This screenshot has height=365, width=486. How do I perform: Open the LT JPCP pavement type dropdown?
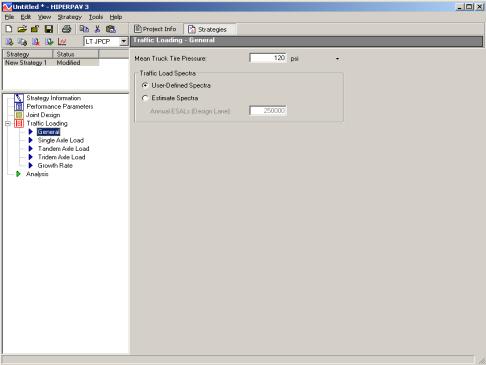(x=124, y=41)
